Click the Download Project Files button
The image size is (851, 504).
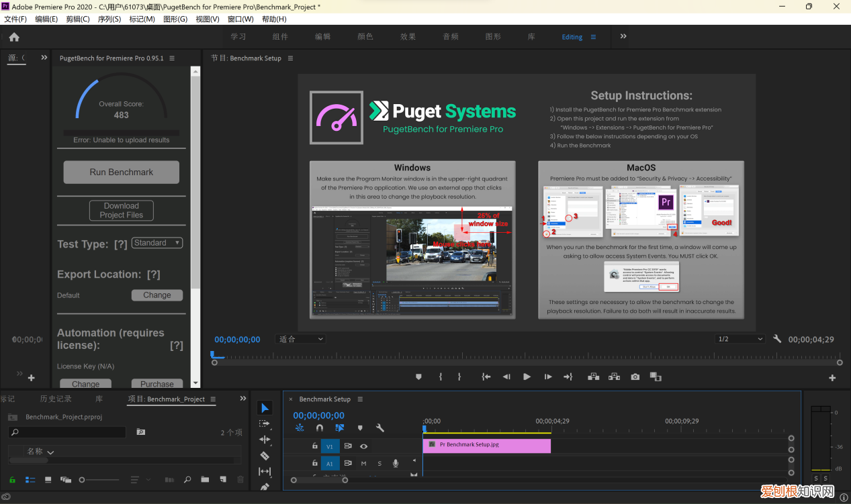click(122, 211)
